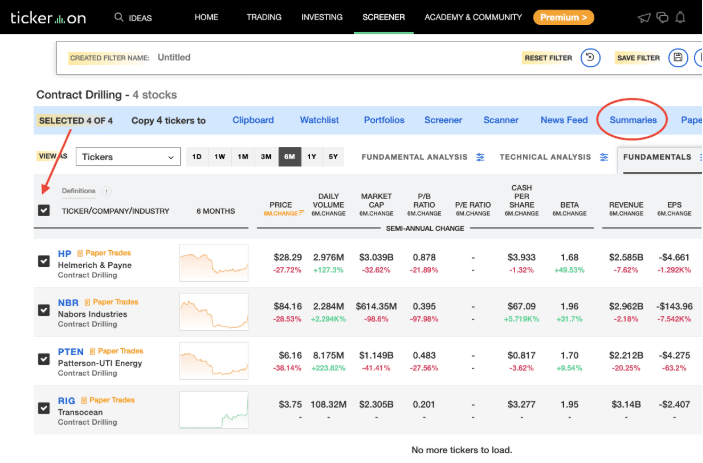Click the Save Filter disk icon

[x=678, y=58]
